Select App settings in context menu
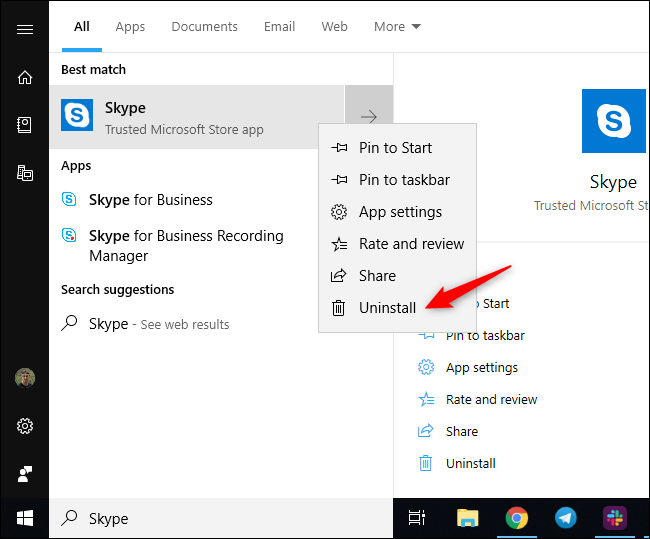The image size is (650, 539). click(x=399, y=212)
